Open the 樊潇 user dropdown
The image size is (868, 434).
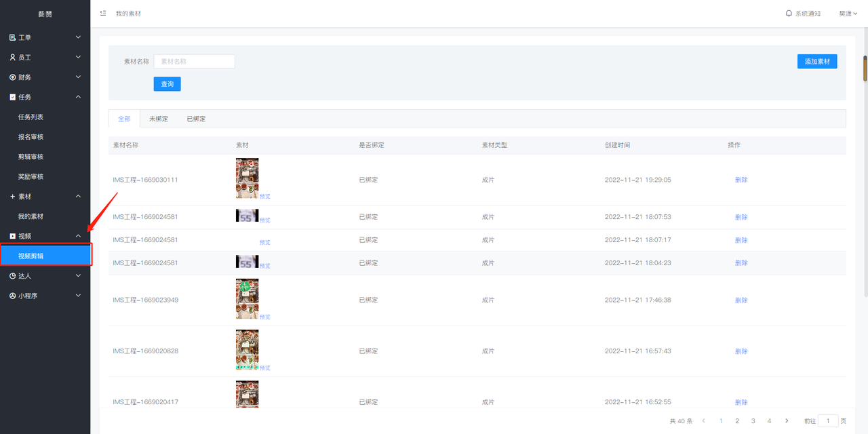pyautogui.click(x=848, y=14)
